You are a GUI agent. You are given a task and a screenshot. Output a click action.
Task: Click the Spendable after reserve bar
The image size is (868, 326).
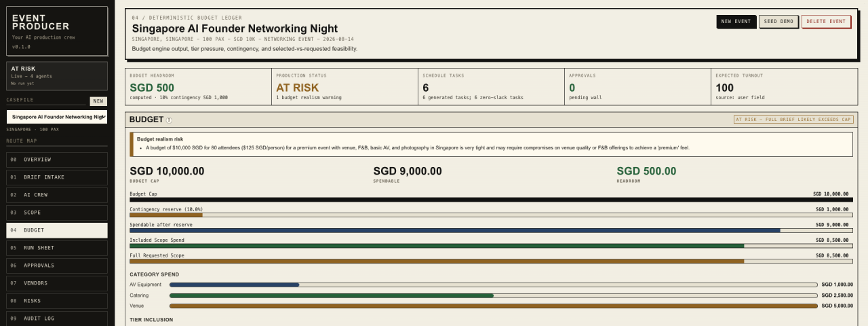(491, 230)
